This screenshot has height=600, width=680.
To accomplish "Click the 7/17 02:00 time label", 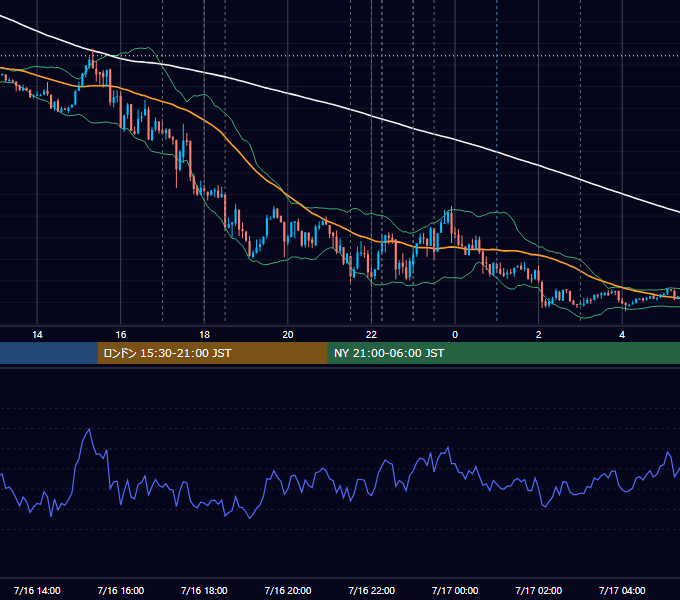I will pyautogui.click(x=539, y=590).
